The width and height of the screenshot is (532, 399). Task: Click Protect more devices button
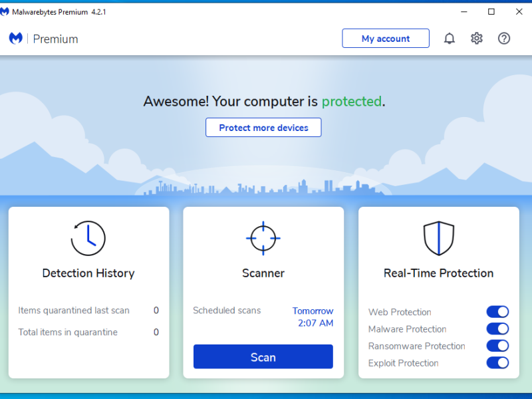point(263,128)
